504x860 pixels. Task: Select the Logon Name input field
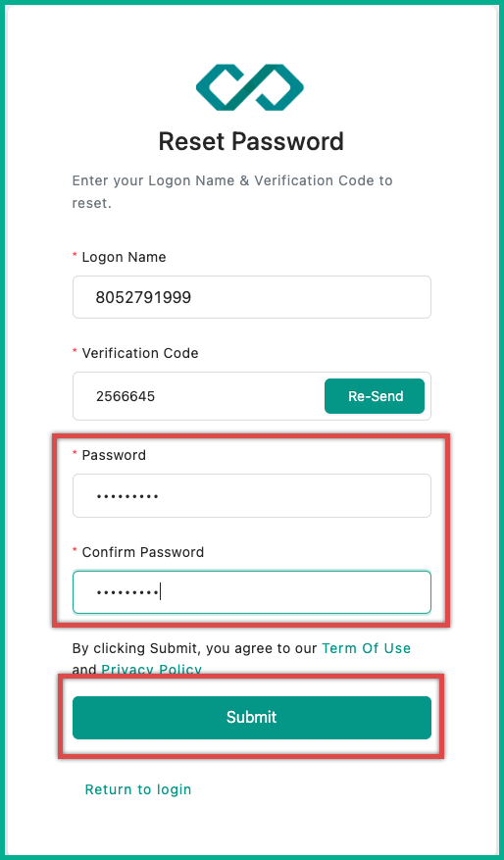click(x=252, y=297)
